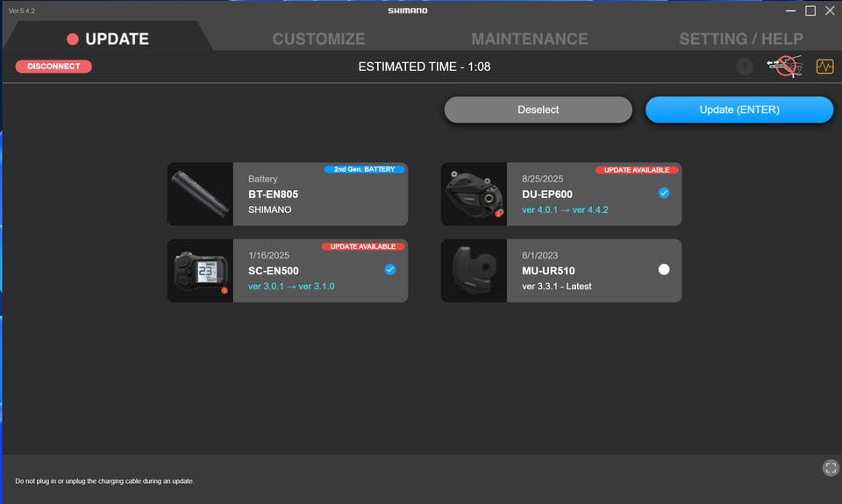Click the text ver 3.0.1 → ver 3.1.0
This screenshot has width=842, height=504.
point(291,287)
